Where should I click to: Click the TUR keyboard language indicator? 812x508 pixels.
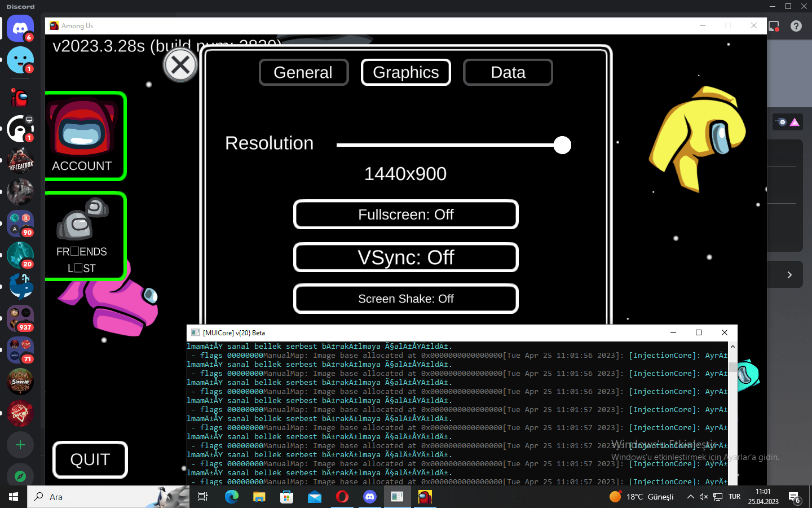[x=735, y=497]
